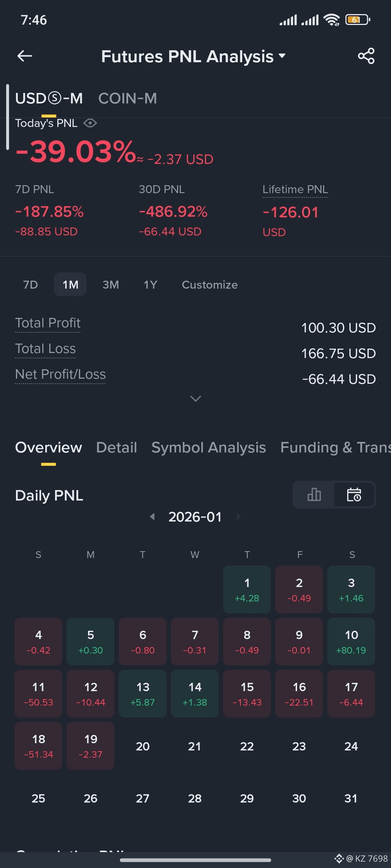391x868 pixels.
Task: Select the 7D time range
Action: point(30,285)
